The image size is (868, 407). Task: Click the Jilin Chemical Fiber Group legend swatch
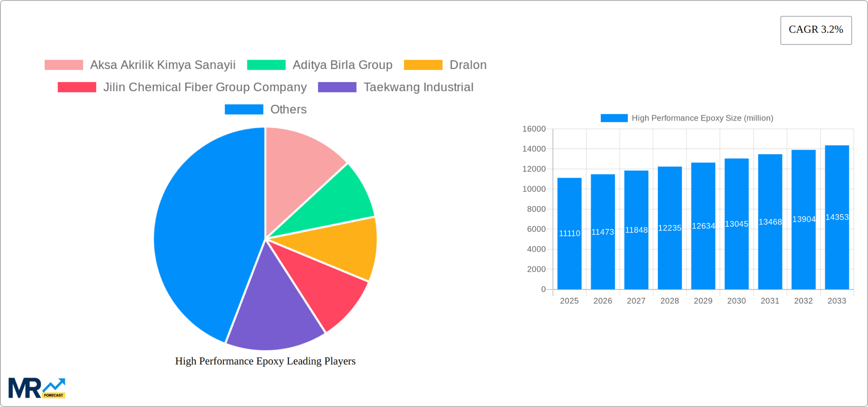coord(76,87)
